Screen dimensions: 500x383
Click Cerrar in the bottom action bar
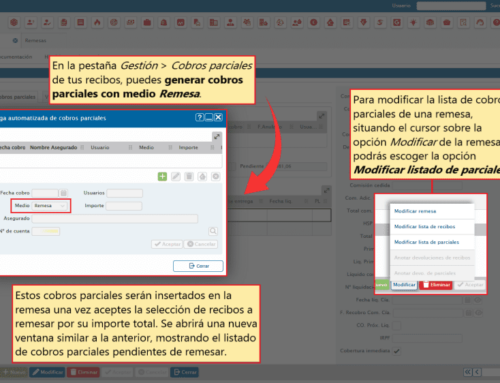185,372
